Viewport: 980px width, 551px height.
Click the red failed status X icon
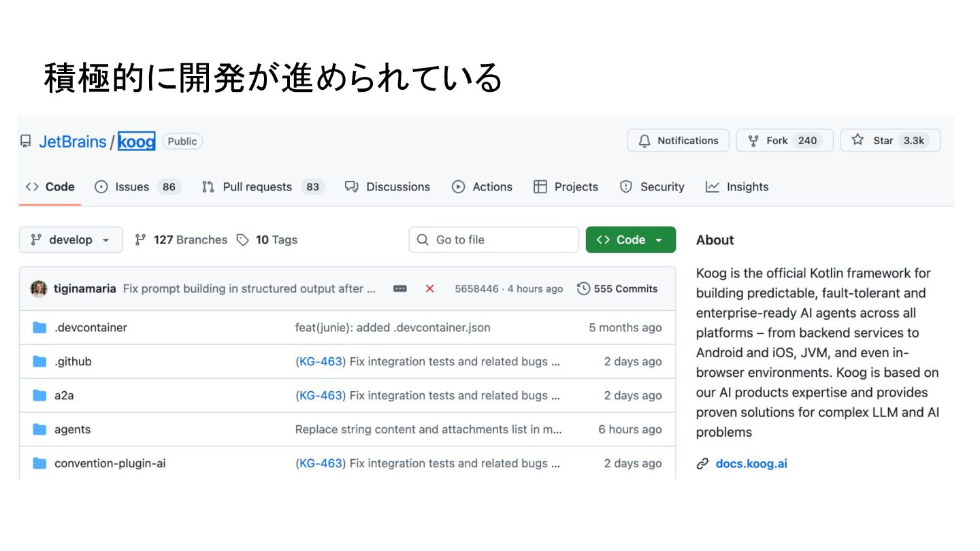tap(429, 288)
